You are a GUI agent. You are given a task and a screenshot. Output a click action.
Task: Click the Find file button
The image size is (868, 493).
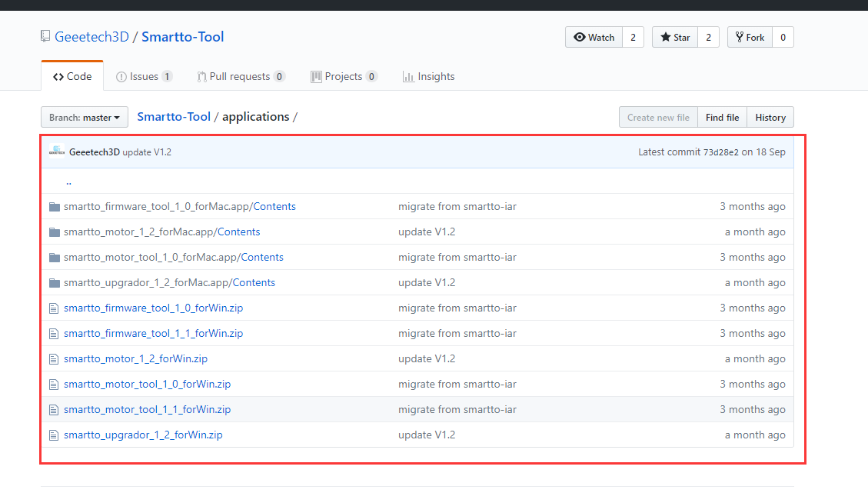tap(722, 118)
